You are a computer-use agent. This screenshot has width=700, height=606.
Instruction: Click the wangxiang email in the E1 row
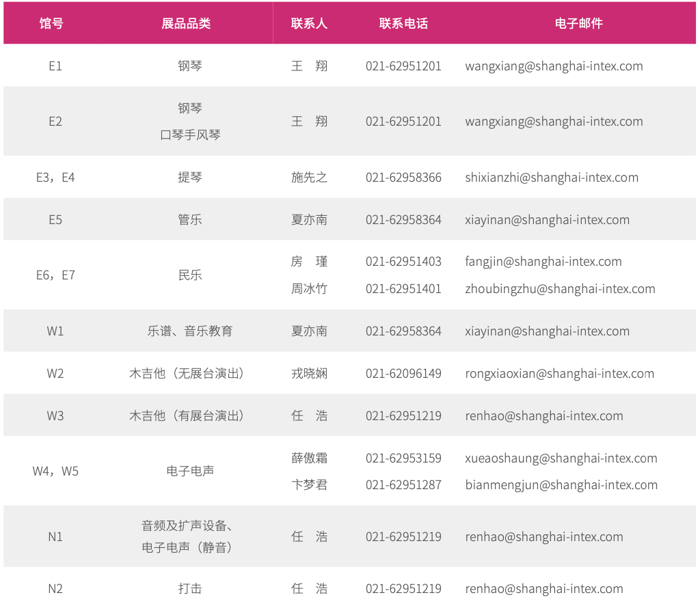(x=554, y=66)
